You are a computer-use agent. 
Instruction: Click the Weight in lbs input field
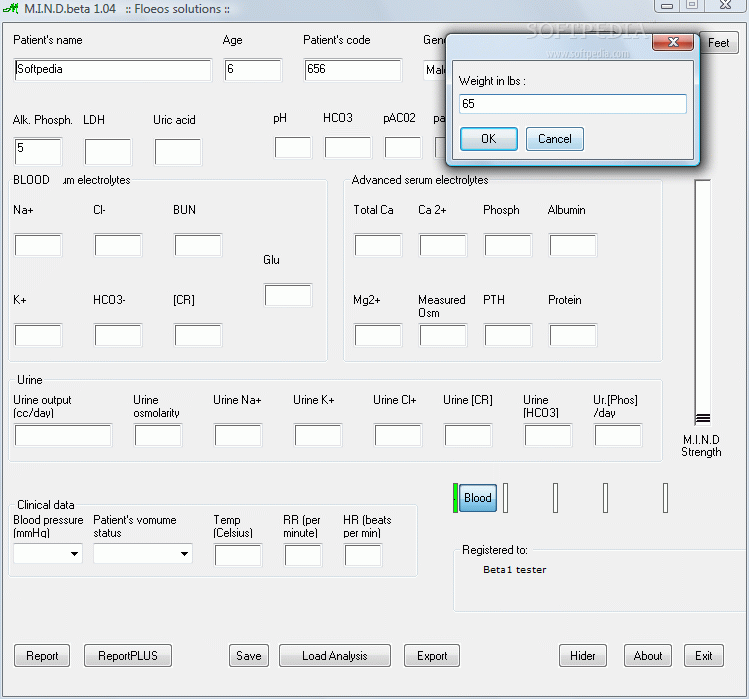coord(572,104)
